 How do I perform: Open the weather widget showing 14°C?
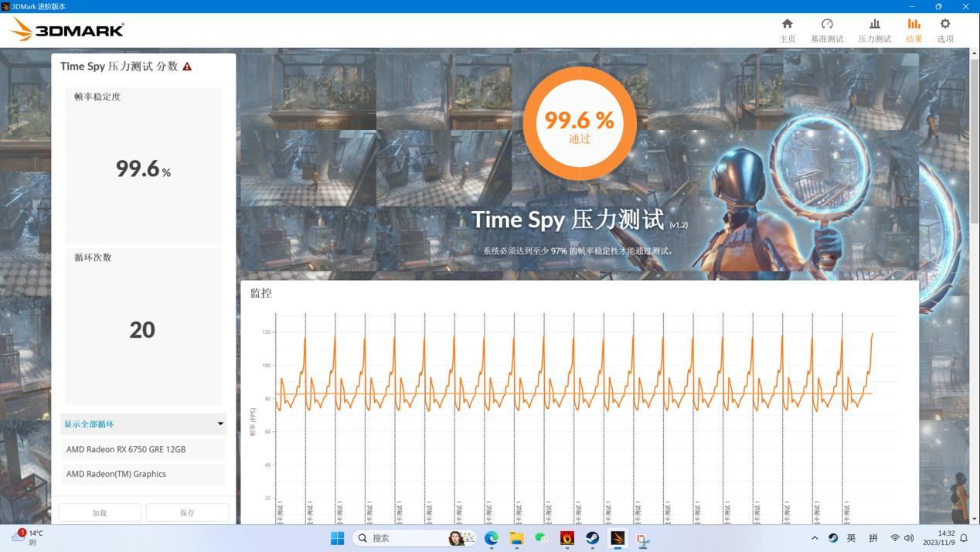(x=27, y=537)
